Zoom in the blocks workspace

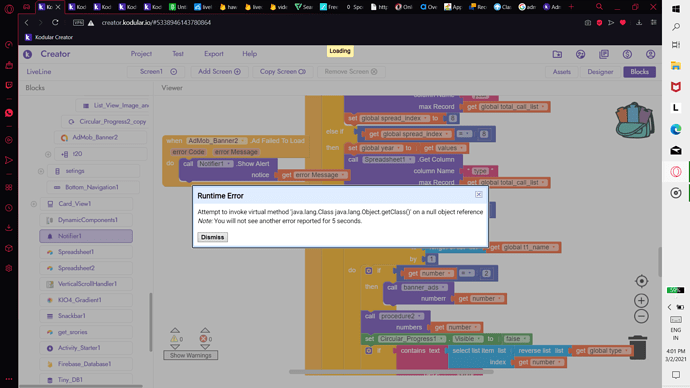pos(642,300)
